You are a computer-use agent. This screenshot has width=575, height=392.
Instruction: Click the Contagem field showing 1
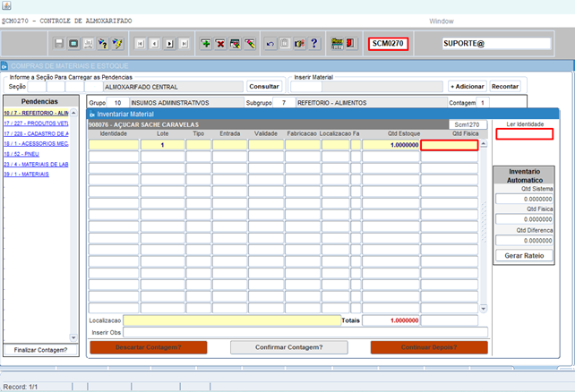click(483, 103)
